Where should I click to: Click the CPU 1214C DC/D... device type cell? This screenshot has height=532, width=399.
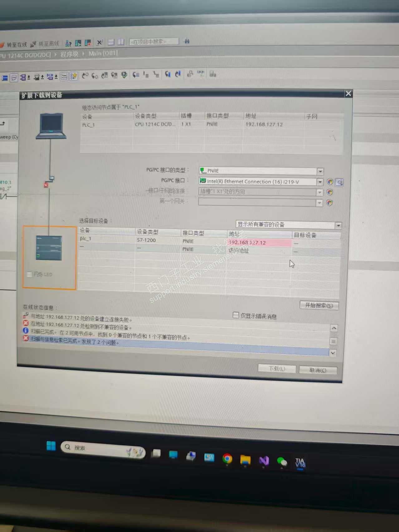click(155, 124)
